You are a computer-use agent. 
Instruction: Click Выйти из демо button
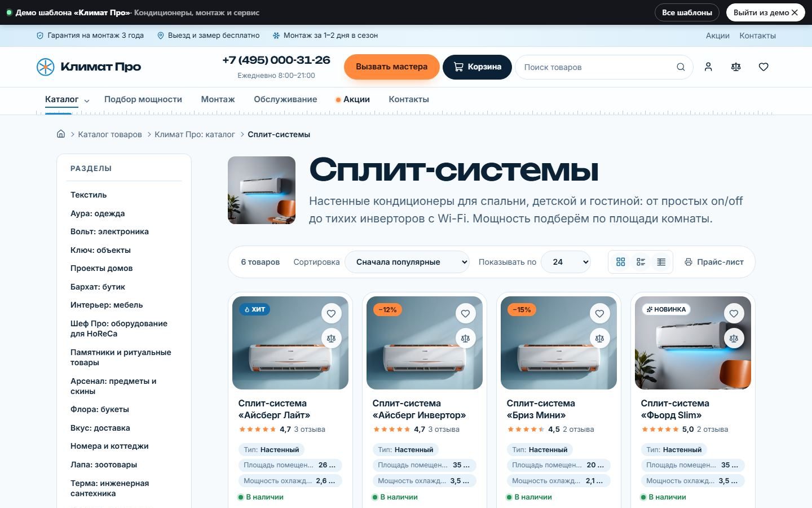click(x=765, y=12)
